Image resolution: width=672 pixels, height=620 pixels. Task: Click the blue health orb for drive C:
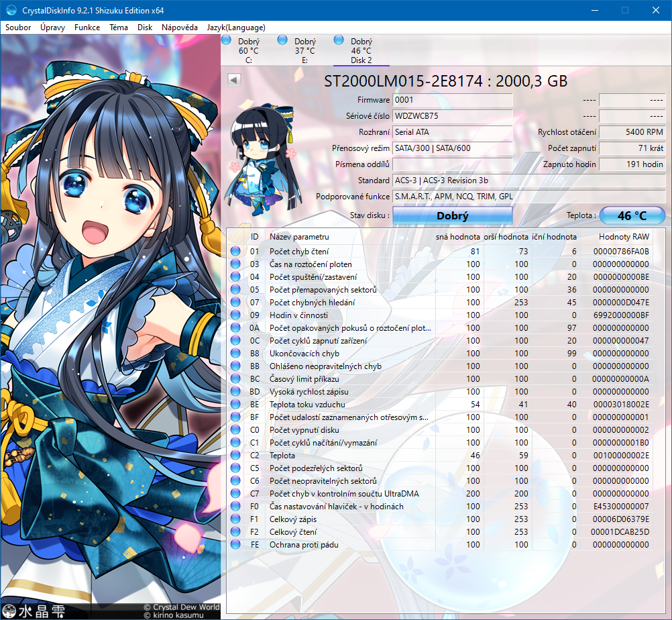(x=226, y=40)
